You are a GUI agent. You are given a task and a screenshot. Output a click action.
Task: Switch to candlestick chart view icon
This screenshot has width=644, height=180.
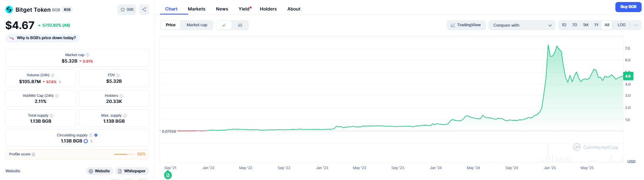coord(240,25)
